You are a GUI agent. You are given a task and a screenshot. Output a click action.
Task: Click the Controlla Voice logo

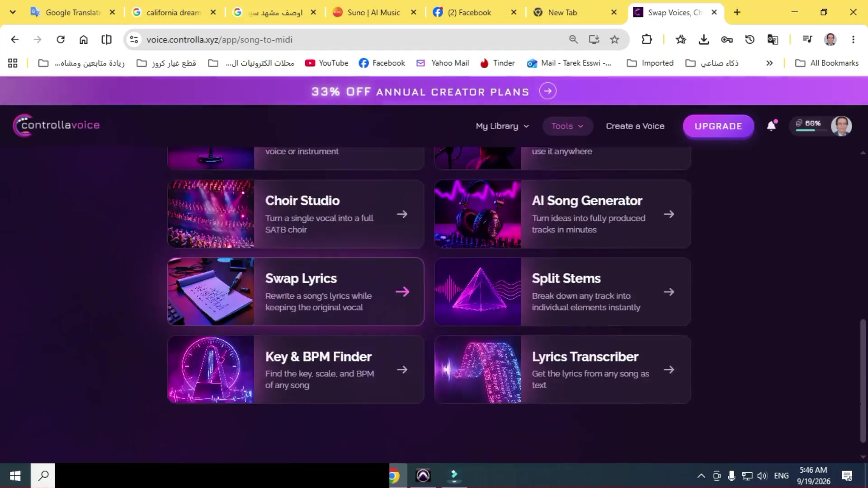tap(57, 125)
